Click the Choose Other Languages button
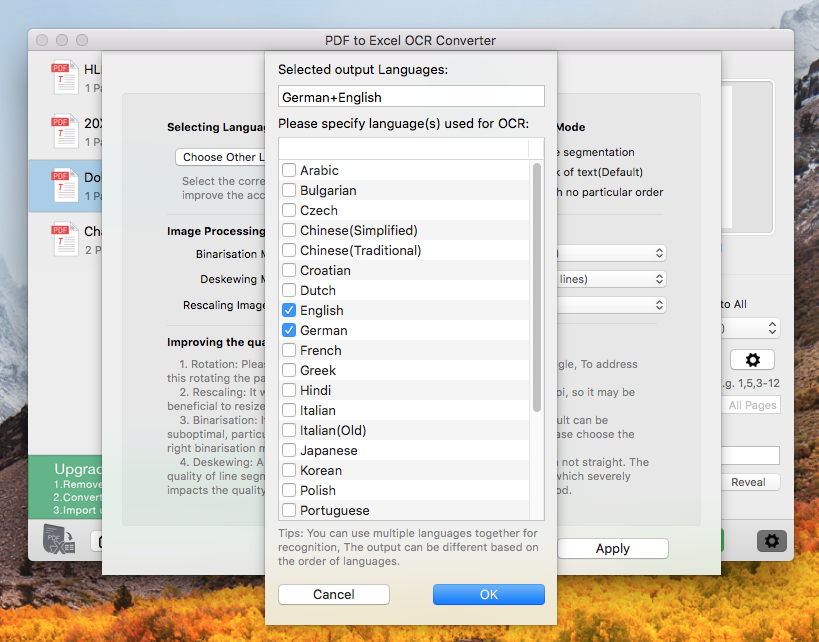Screen dimensions: 819x642 (220, 157)
